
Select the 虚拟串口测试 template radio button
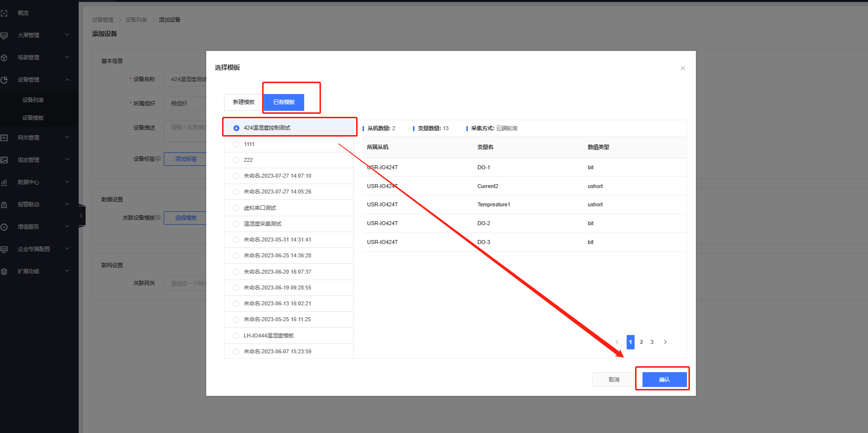point(236,208)
